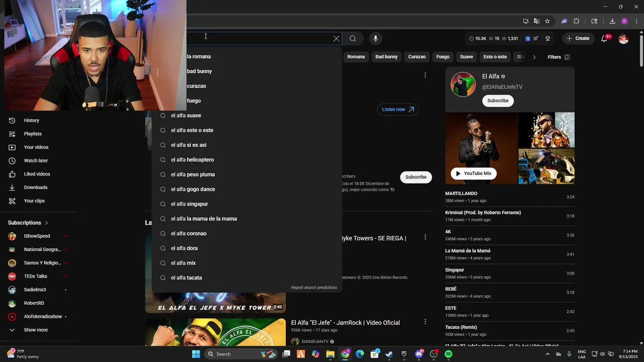Screen dimensions: 644x362
Task: Click the Listen now button
Action: (397, 110)
